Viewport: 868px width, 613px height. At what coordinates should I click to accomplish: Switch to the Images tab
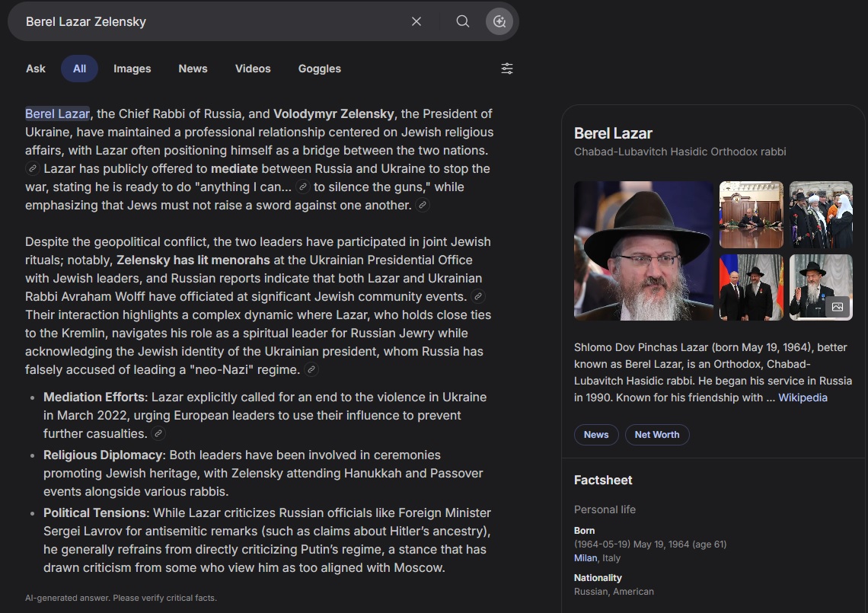132,69
